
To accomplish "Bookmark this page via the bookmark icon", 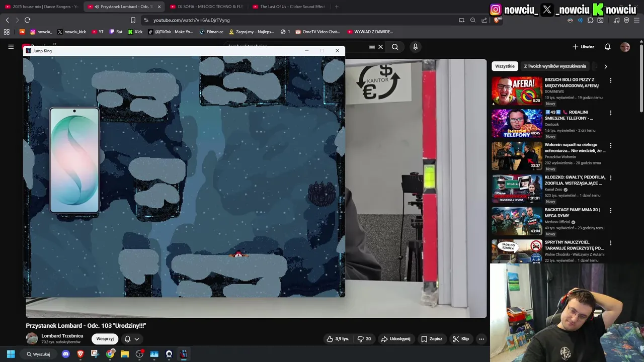I will pos(133,20).
